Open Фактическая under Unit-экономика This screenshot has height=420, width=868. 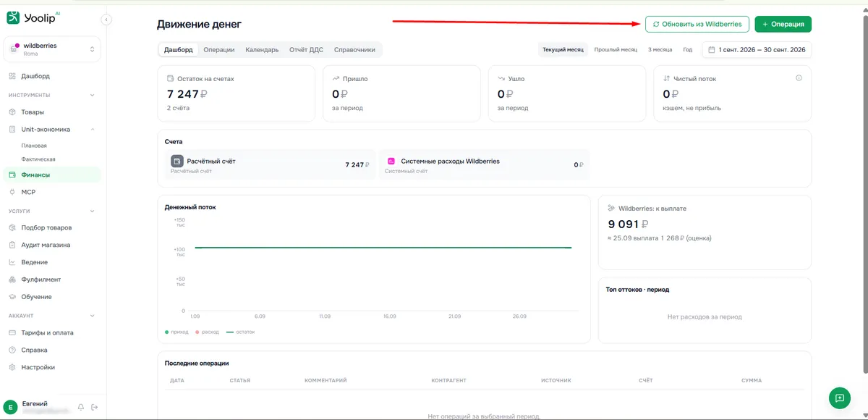click(x=39, y=159)
